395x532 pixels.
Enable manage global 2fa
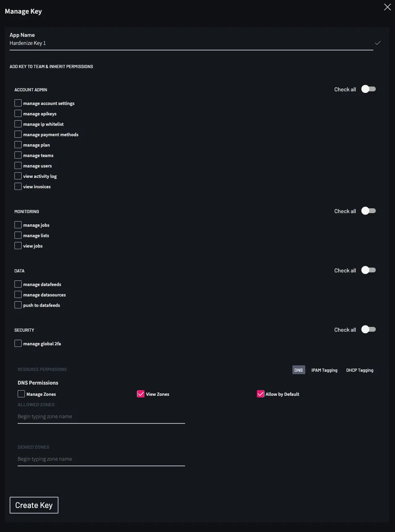click(18, 343)
